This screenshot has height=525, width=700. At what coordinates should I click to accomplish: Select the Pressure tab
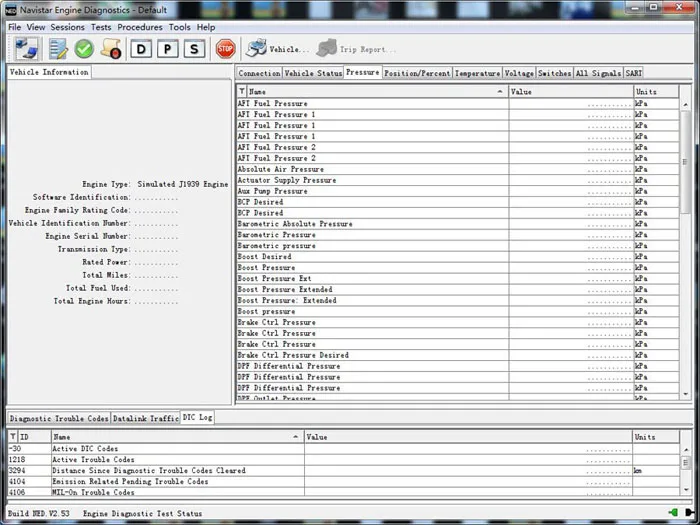pos(362,72)
